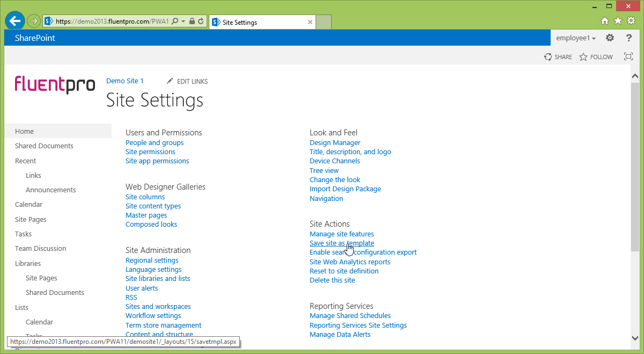
Task: Open Language settings link
Action: [153, 269]
